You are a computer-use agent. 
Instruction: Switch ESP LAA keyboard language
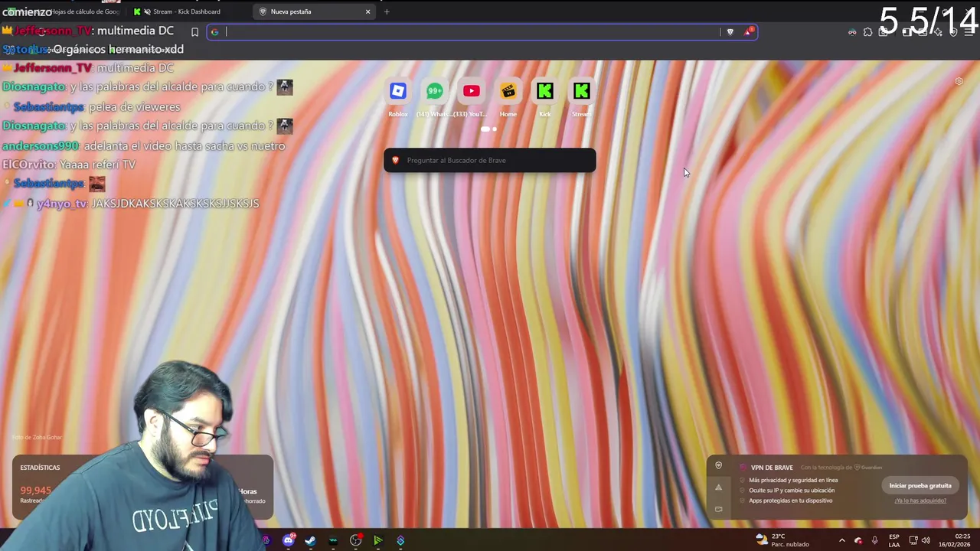[x=894, y=540]
